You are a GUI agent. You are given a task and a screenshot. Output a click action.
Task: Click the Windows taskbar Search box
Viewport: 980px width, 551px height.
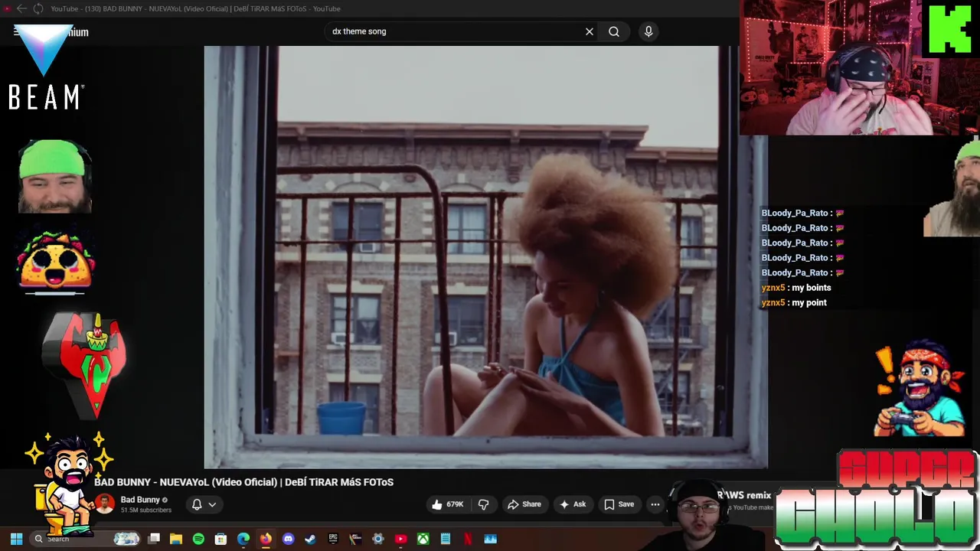click(87, 539)
